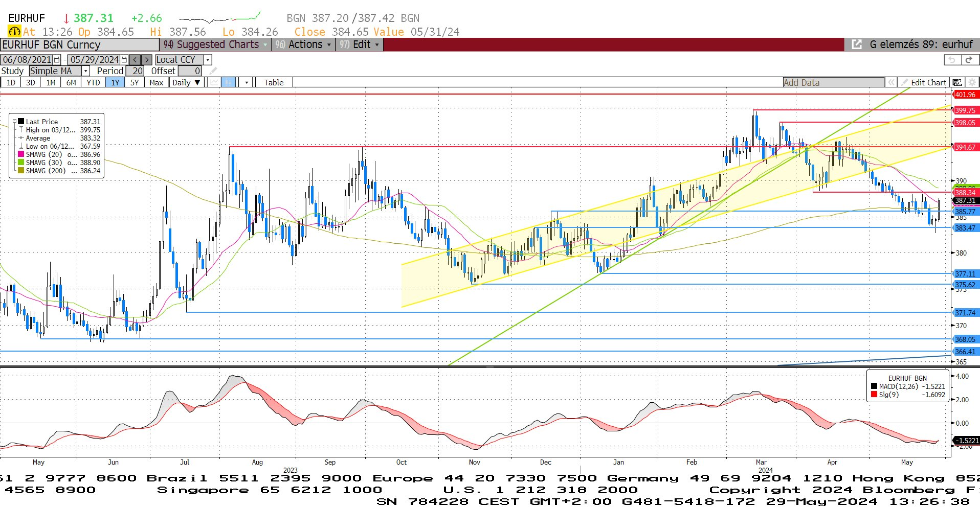Open the chart settings gear icon
This screenshot has width=980, height=530.
point(972,82)
